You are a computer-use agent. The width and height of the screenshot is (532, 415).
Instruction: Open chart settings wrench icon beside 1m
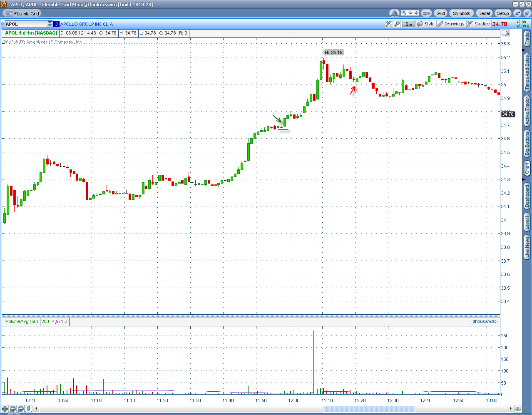pyautogui.click(x=397, y=24)
